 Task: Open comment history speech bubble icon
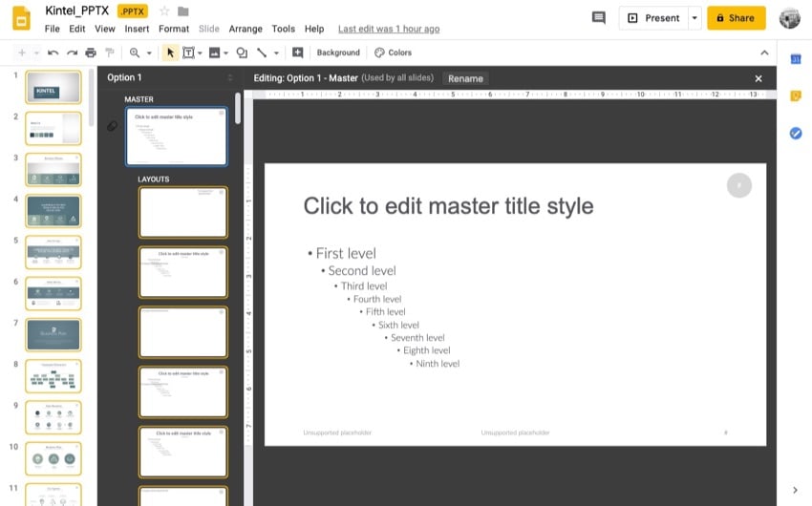point(599,18)
